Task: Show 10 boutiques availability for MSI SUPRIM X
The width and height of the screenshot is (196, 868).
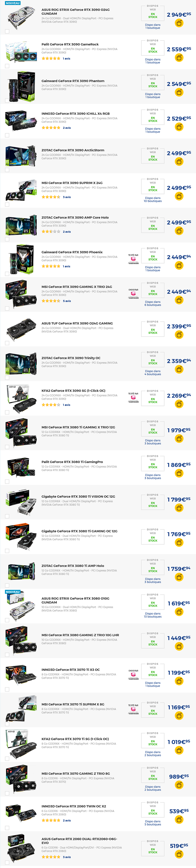Action: click(153, 199)
